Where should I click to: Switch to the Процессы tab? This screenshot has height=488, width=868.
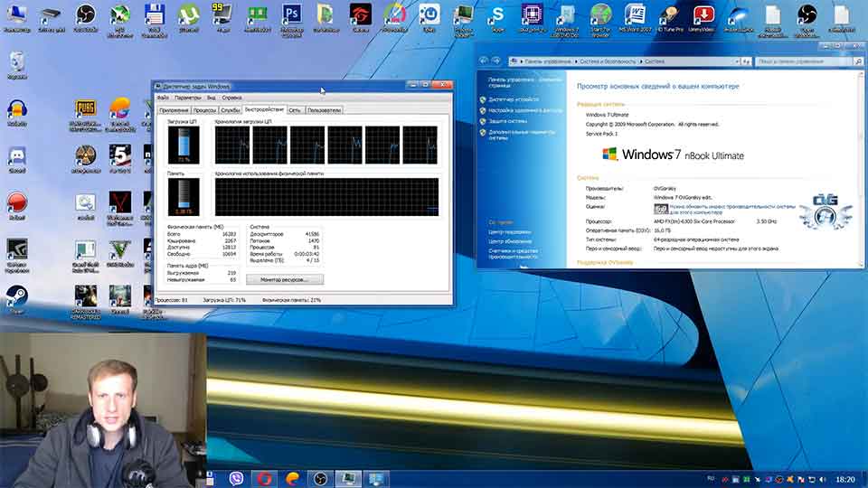point(204,110)
